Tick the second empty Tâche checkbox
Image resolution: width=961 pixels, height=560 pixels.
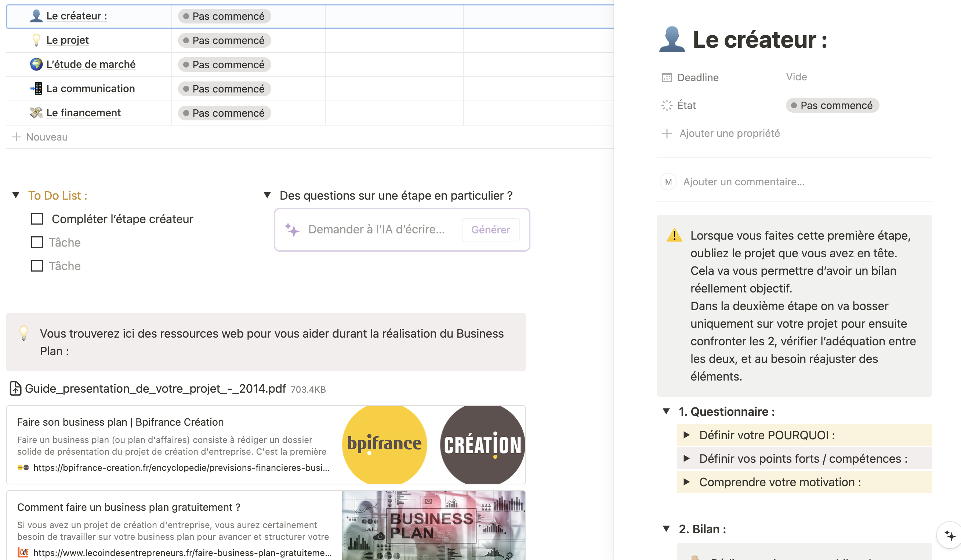(37, 266)
